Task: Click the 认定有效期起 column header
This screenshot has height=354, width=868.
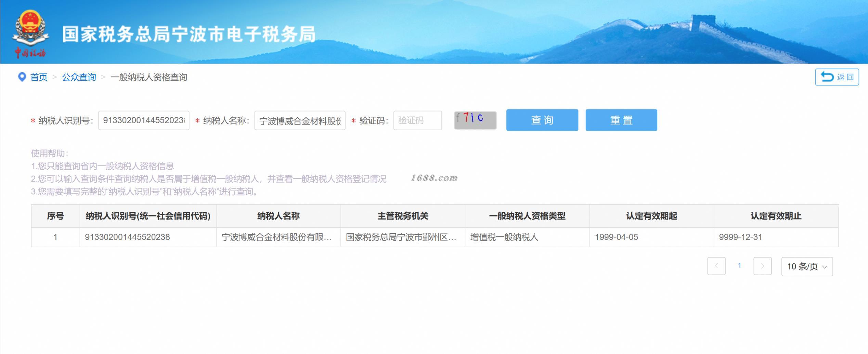Action: 652,216
